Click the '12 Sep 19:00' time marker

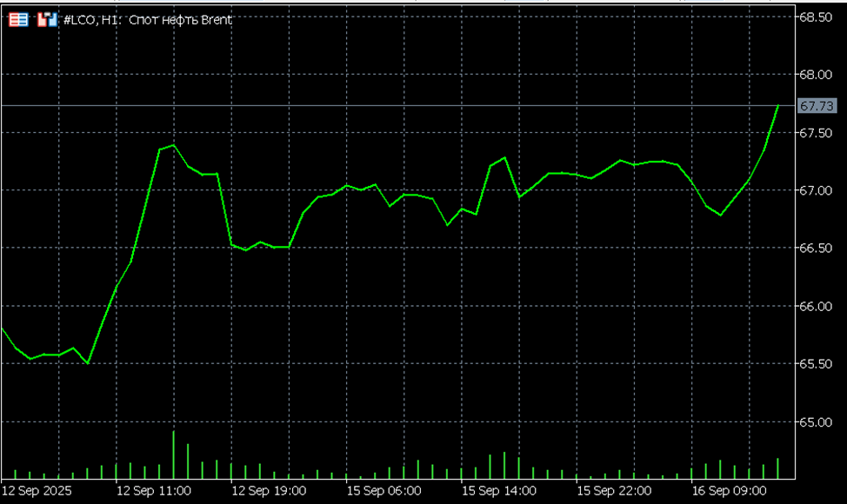coord(269,491)
